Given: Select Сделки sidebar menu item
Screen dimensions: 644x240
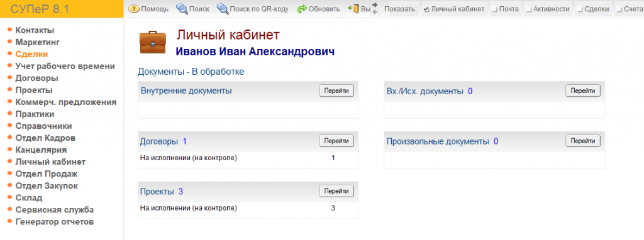Looking at the screenshot, I should (31, 54).
